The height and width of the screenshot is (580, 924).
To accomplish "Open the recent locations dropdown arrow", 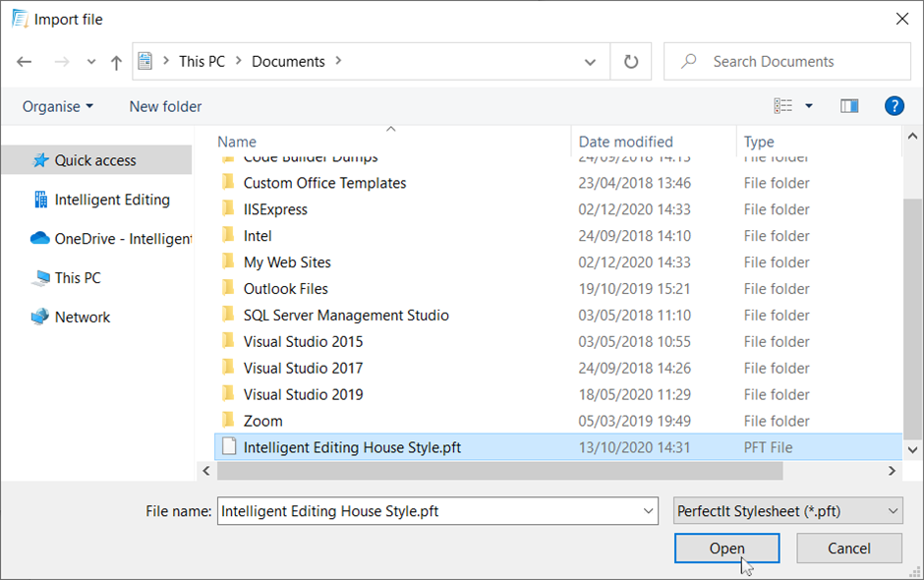I will [x=91, y=62].
